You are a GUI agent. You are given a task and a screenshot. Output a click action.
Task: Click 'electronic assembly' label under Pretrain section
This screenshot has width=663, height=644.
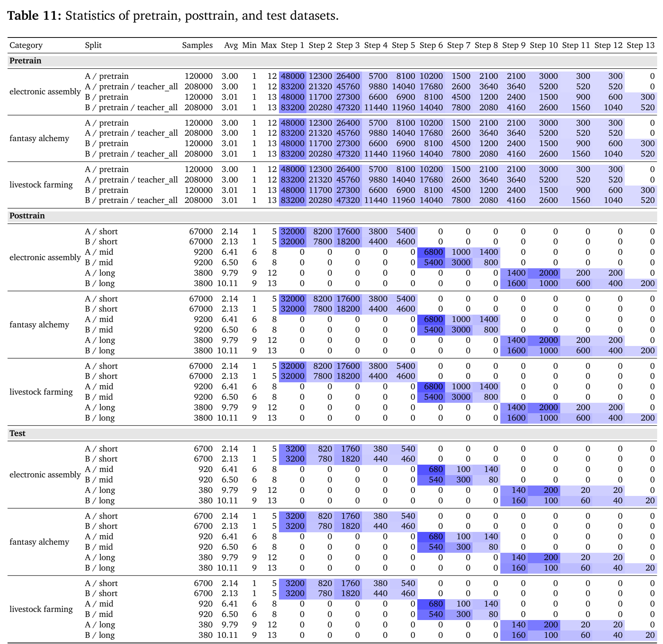[45, 92]
